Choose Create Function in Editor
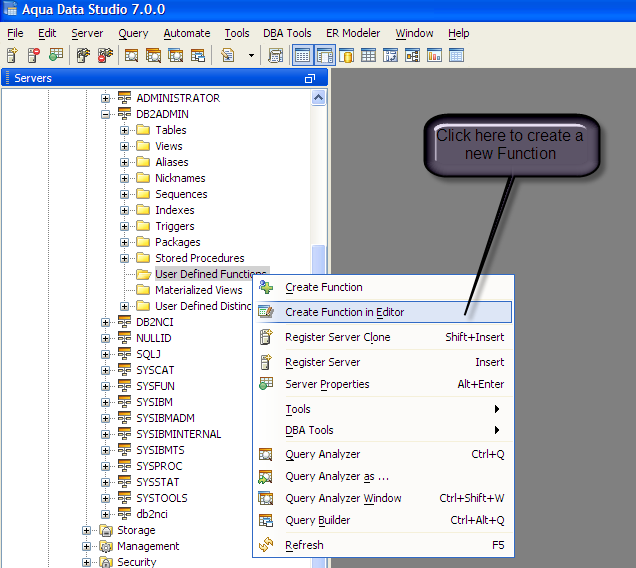The height and width of the screenshot is (568, 636). click(383, 312)
